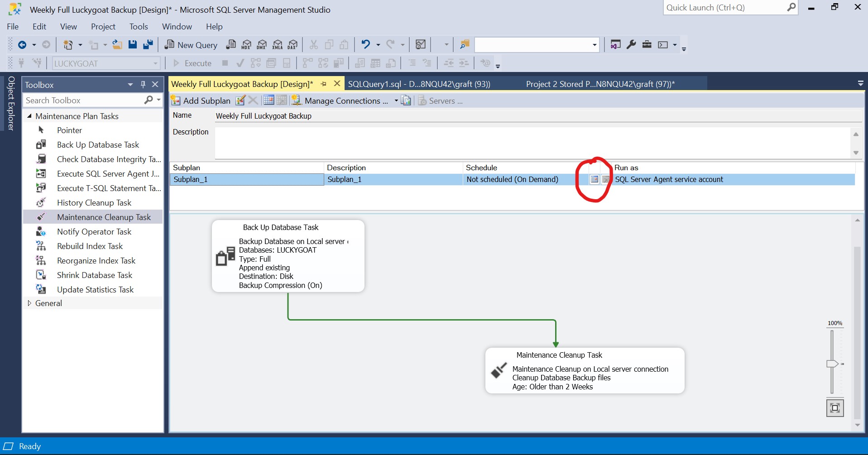Open the Tools menu
This screenshot has height=455, width=868.
[139, 27]
